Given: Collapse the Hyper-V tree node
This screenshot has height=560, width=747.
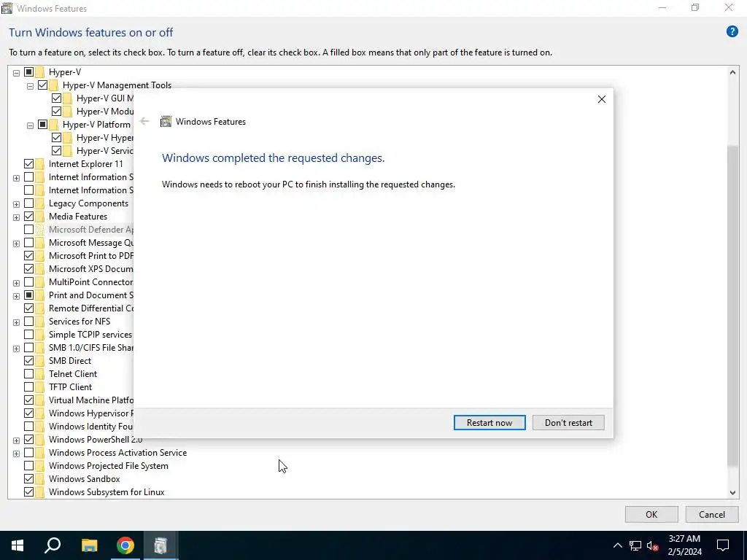Looking at the screenshot, I should click(16, 73).
